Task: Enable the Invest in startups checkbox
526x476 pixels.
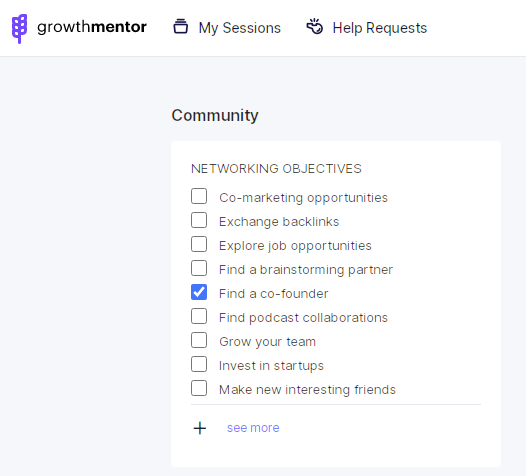Action: click(199, 364)
